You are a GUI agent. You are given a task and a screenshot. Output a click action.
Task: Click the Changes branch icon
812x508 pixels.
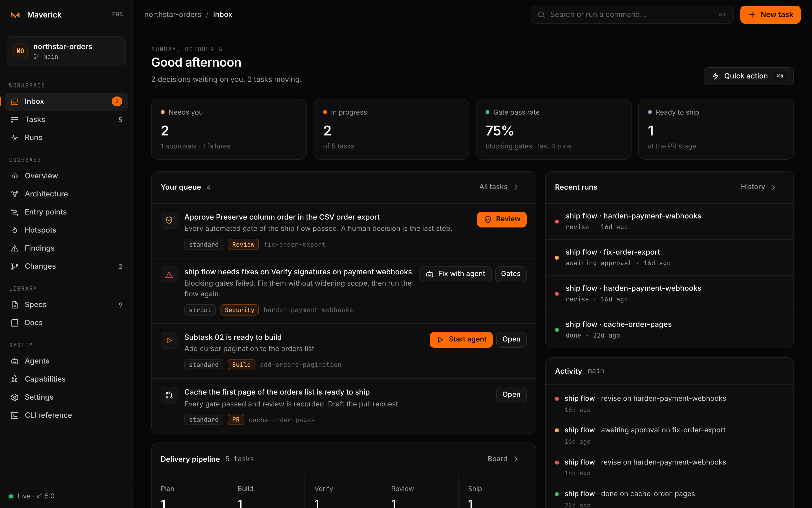(x=14, y=266)
